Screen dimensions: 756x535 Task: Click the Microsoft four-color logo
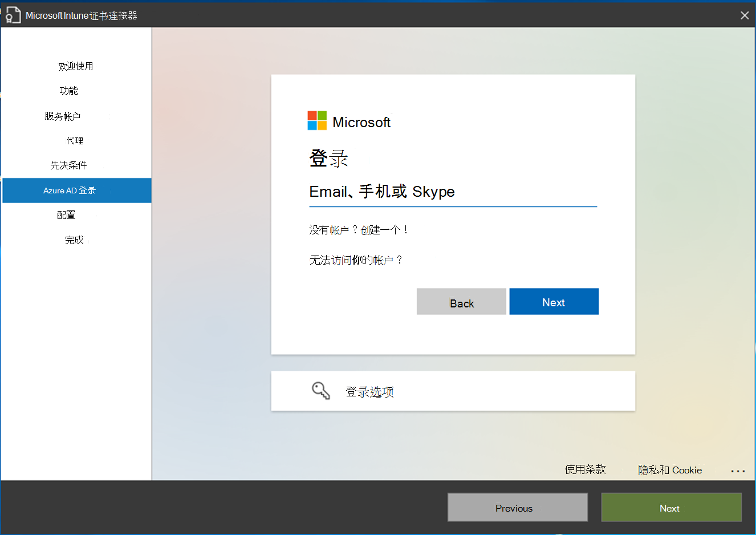pos(317,120)
